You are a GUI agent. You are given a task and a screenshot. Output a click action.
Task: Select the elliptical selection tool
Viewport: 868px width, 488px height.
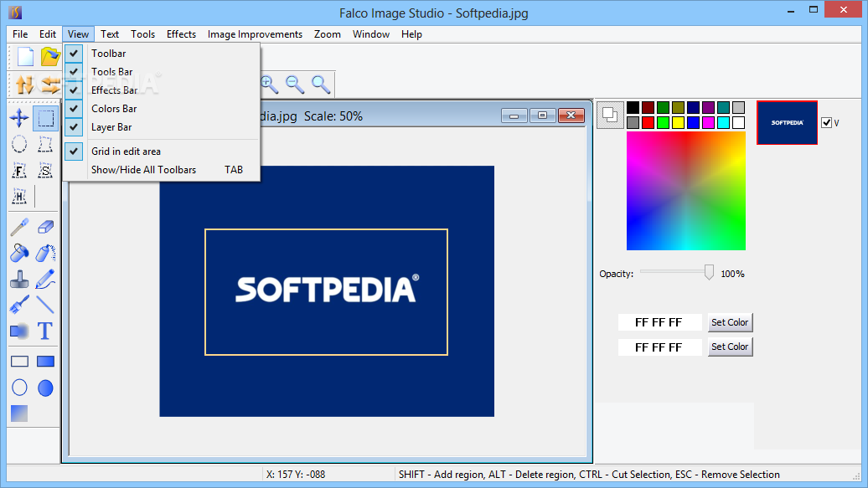tap(19, 144)
